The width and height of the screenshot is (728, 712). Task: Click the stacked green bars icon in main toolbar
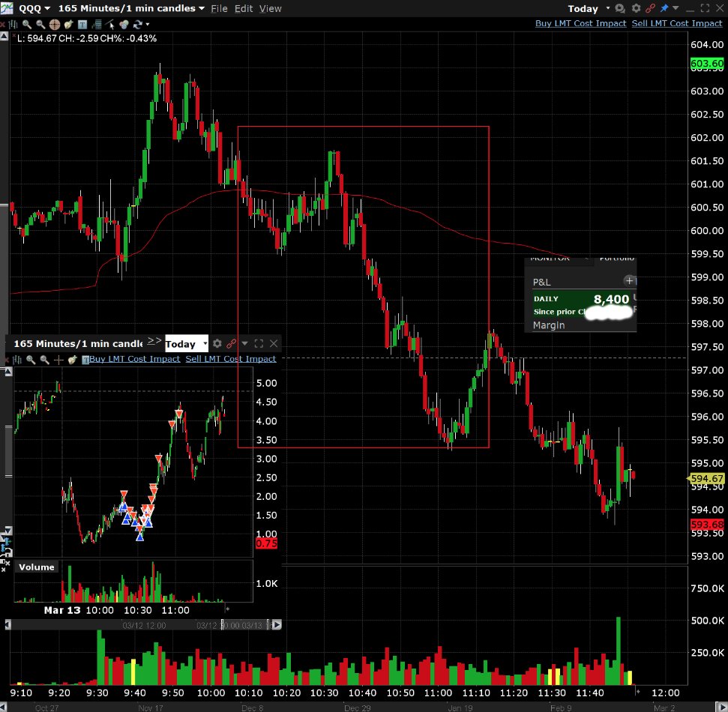point(97,24)
